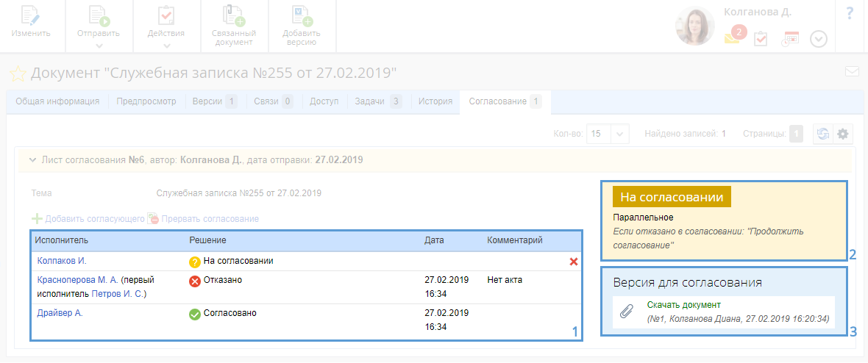This screenshot has width=868, height=363.
Task: Open Колпаков И. user link
Action: (x=62, y=261)
